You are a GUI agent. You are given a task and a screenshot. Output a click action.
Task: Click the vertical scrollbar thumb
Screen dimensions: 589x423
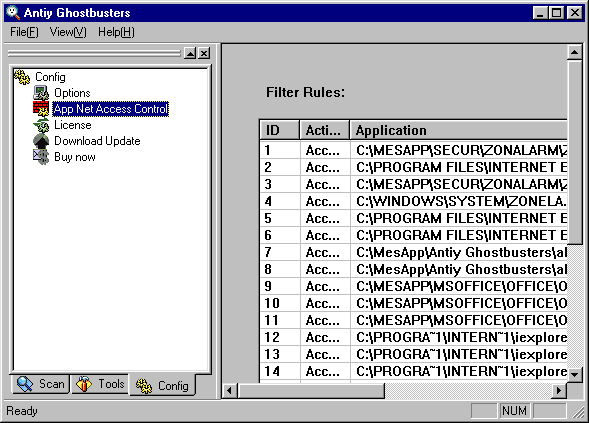coord(574,153)
